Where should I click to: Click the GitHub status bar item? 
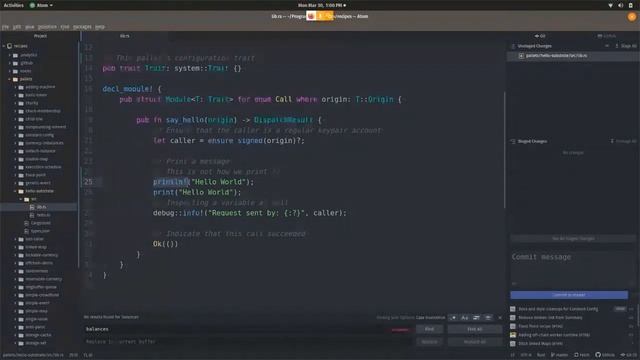click(x=605, y=355)
